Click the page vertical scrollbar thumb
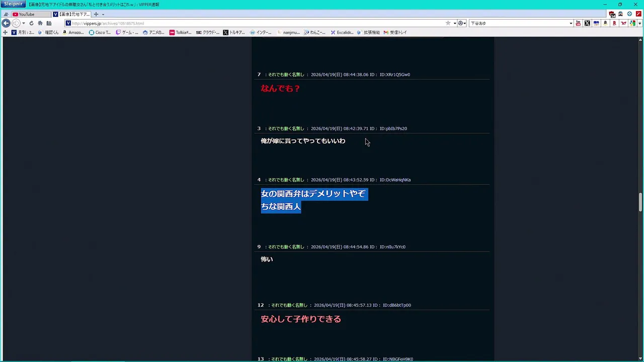Screen dimensions: 644x362 point(640,202)
